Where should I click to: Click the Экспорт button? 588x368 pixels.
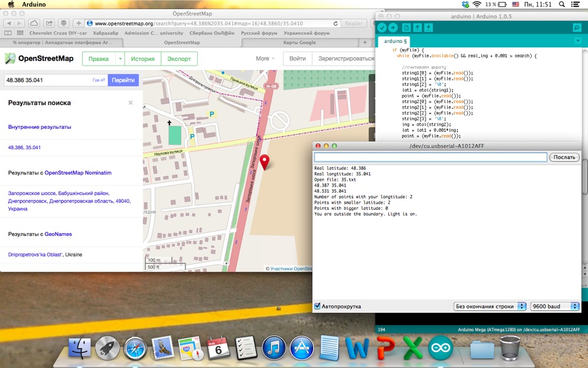point(179,59)
